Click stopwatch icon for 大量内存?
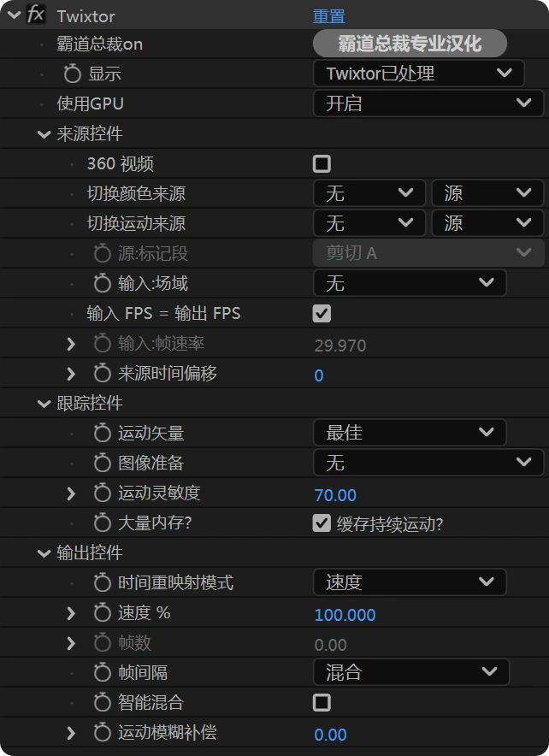Viewport: 549px width, 756px height. pos(102,523)
